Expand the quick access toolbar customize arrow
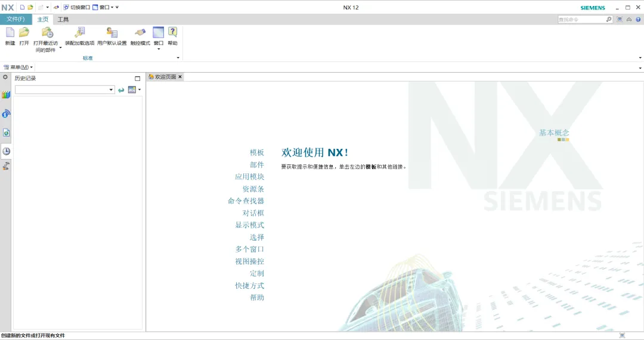Screen dimensions: 644x340 click(x=117, y=7)
